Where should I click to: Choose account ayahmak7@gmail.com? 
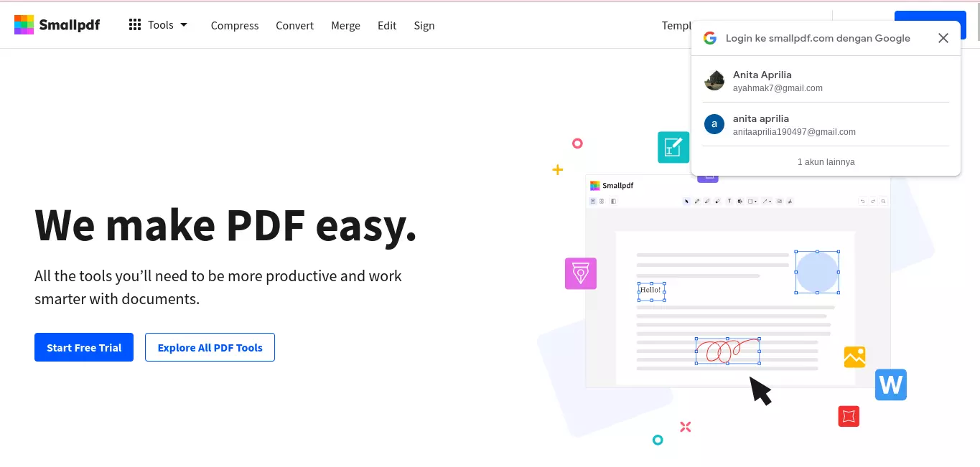click(826, 80)
